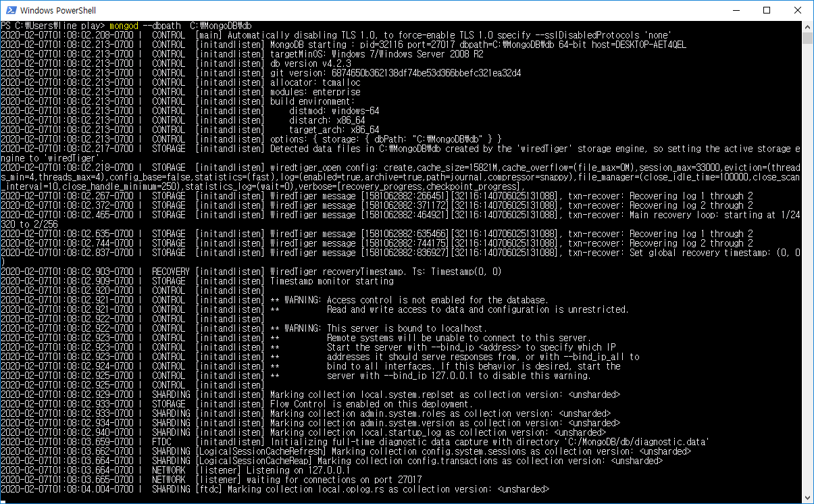814x504 pixels.
Task: Click the "admin.system.roles" collection message
Action: click(440, 413)
